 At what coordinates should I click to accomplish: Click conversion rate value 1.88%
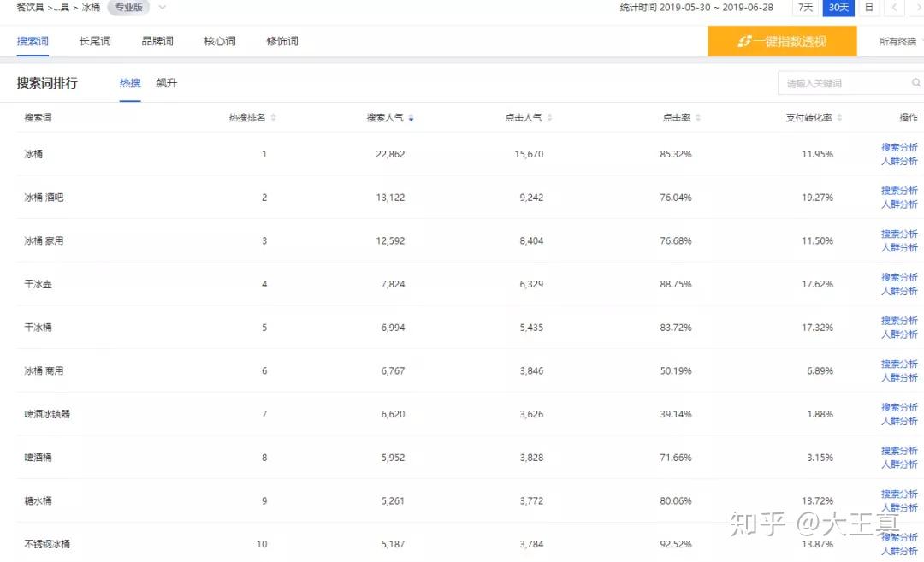(x=820, y=414)
